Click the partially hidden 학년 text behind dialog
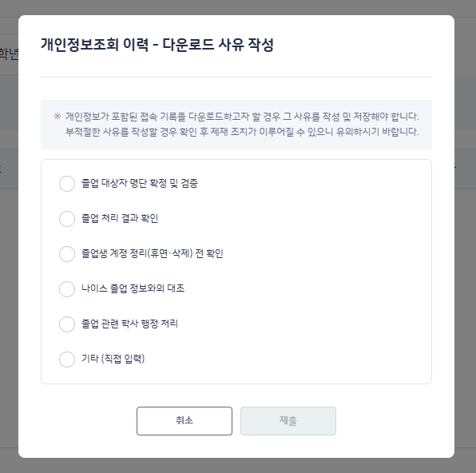476x473 pixels. [x=9, y=54]
